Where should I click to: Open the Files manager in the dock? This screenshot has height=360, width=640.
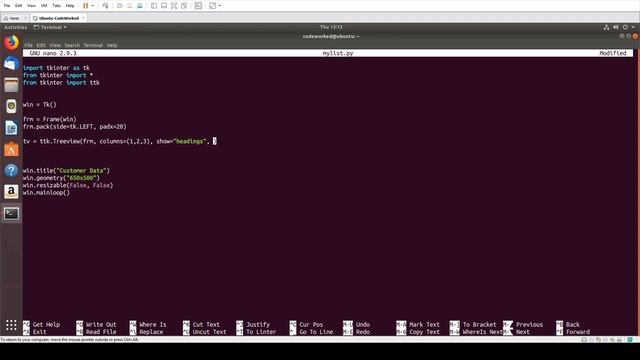point(11,85)
